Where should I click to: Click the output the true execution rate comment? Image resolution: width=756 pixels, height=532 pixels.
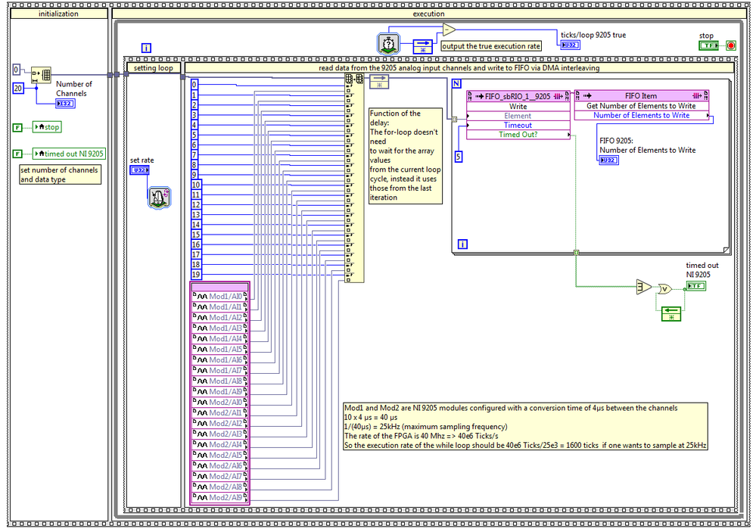coord(491,46)
